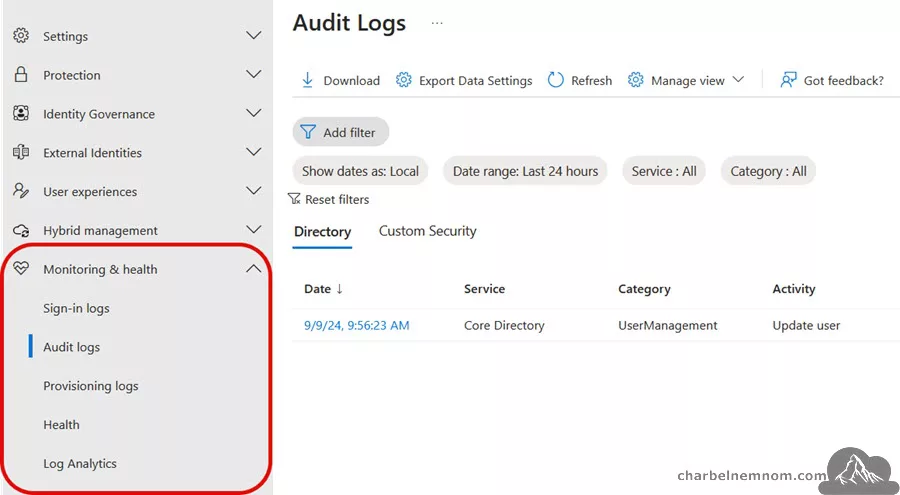This screenshot has height=495, width=900.
Task: Open the Category : All filter
Action: pyautogui.click(x=768, y=171)
